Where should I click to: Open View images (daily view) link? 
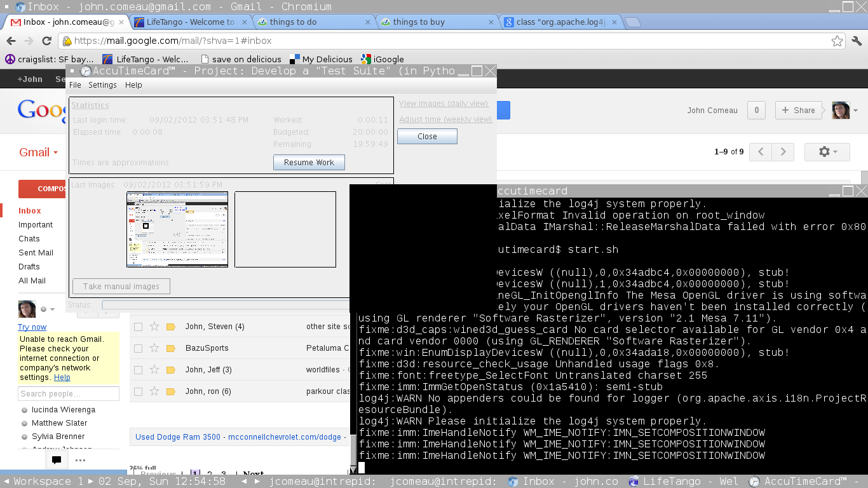pyautogui.click(x=444, y=104)
